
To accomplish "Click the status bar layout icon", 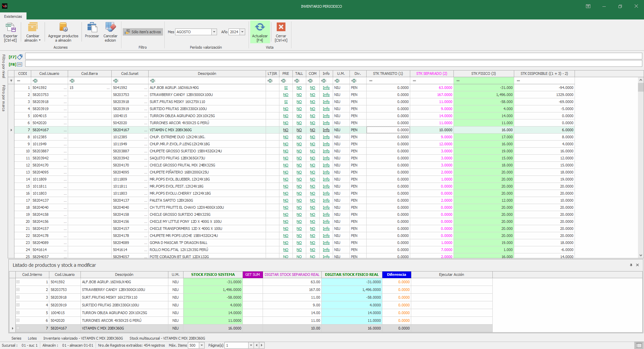I will pyautogui.click(x=639, y=345).
